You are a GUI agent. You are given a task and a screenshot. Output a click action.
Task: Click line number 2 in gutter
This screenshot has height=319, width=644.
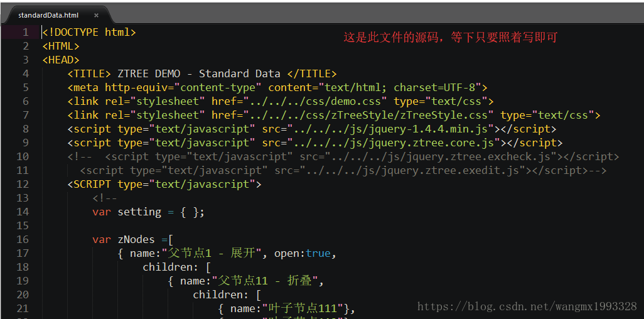tap(26, 46)
